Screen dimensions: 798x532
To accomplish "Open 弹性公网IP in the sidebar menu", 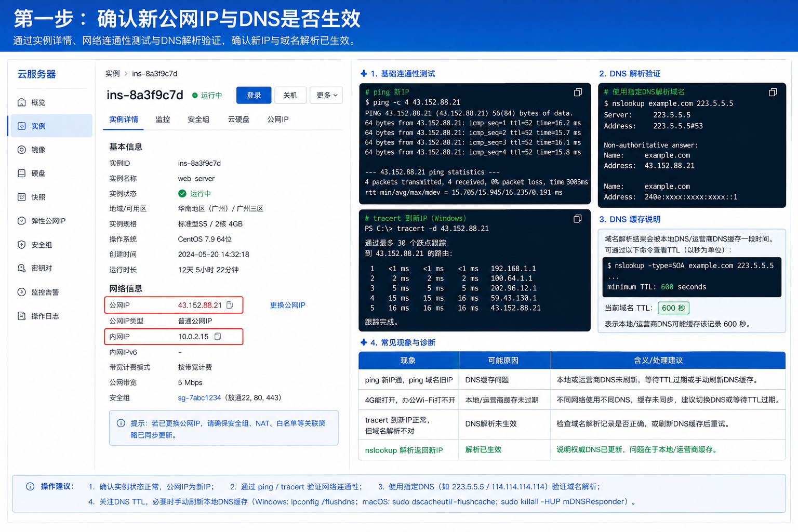I will click(x=51, y=221).
